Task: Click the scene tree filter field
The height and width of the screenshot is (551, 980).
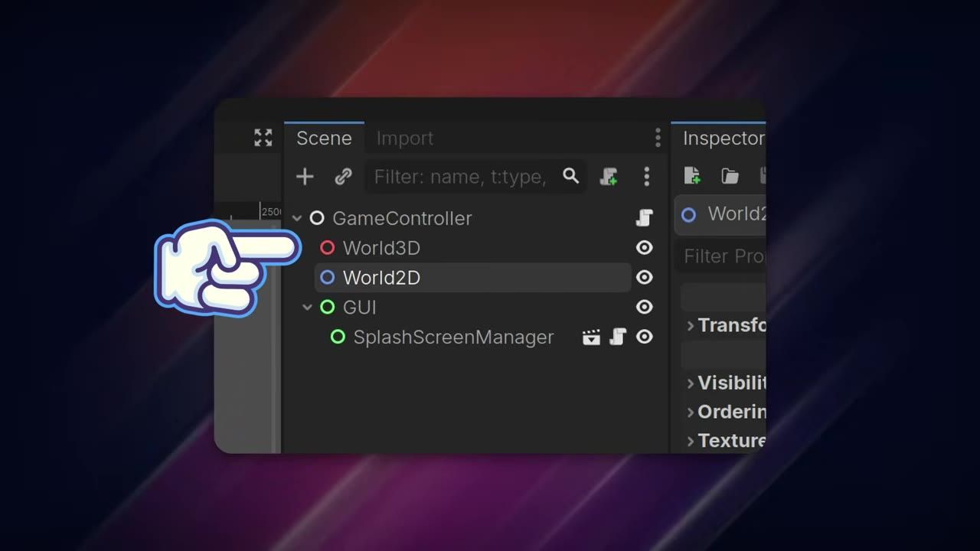Action: pyautogui.click(x=475, y=177)
